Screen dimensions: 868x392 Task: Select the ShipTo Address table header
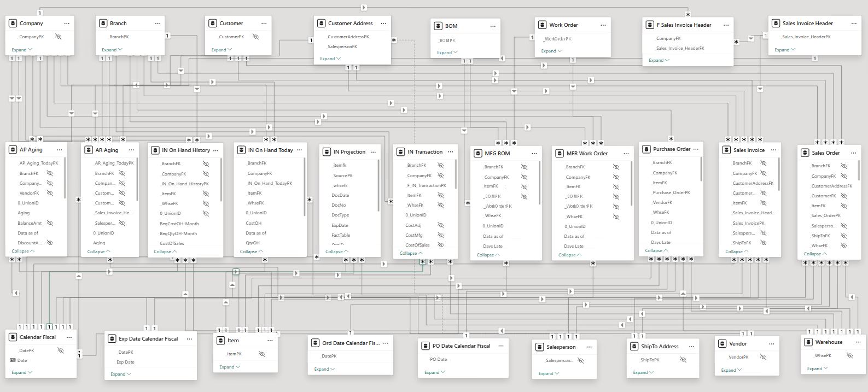click(x=660, y=347)
